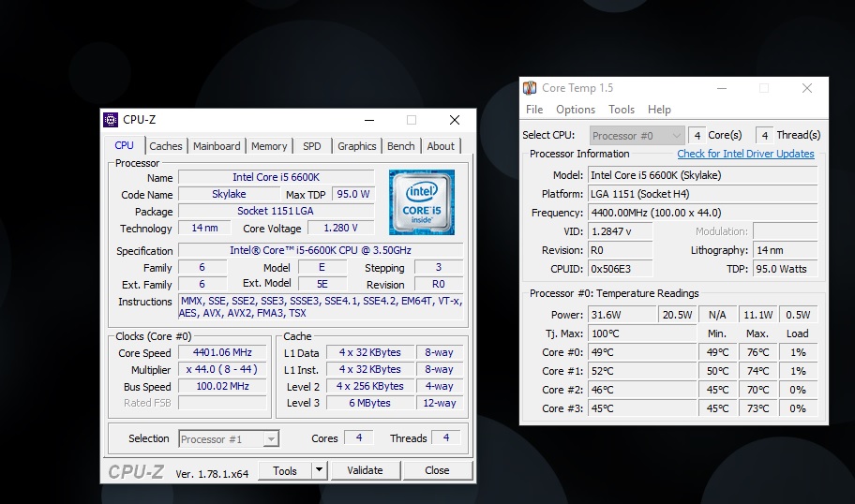The height and width of the screenshot is (504, 855).
Task: Click the Multiplier value 'x 44.0 ( 8 - 44 )'
Action: pos(222,369)
